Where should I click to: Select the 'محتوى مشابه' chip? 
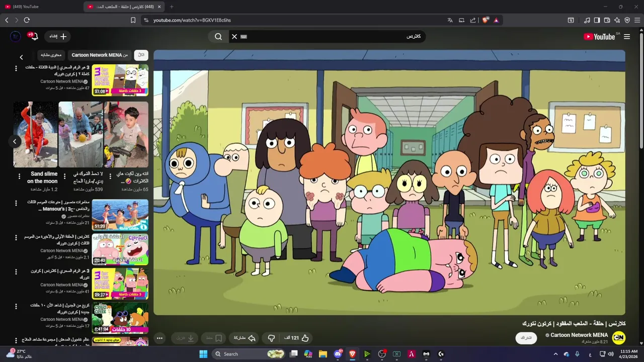point(51,55)
